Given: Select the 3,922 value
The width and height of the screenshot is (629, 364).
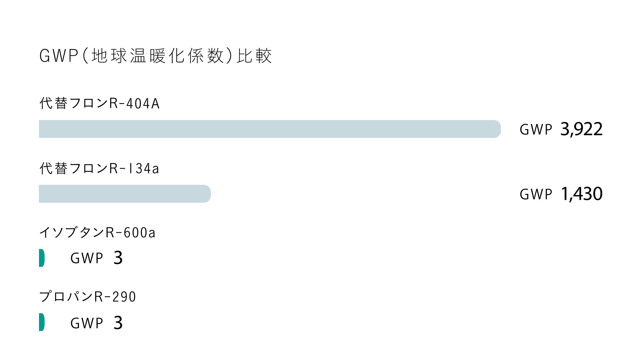Looking at the screenshot, I should [x=581, y=129].
